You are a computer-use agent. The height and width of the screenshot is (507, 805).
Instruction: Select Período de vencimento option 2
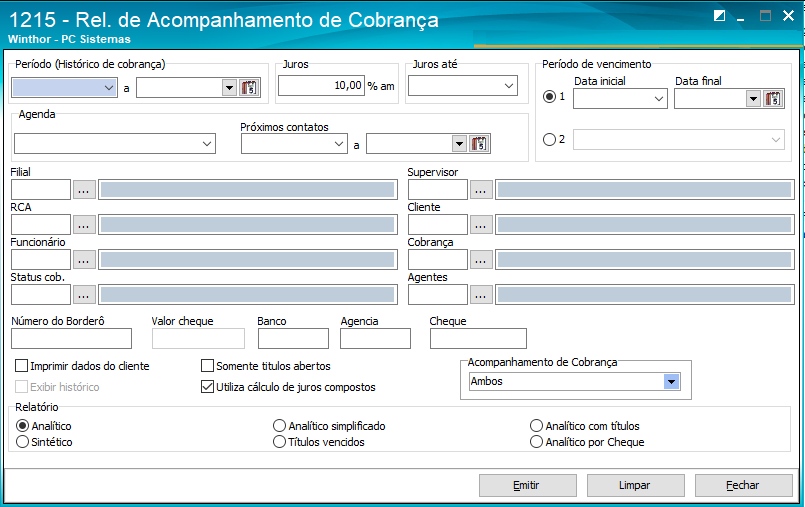549,139
